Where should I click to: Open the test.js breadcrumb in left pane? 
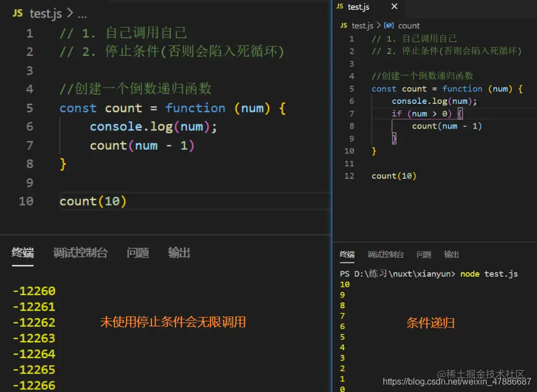45,14
